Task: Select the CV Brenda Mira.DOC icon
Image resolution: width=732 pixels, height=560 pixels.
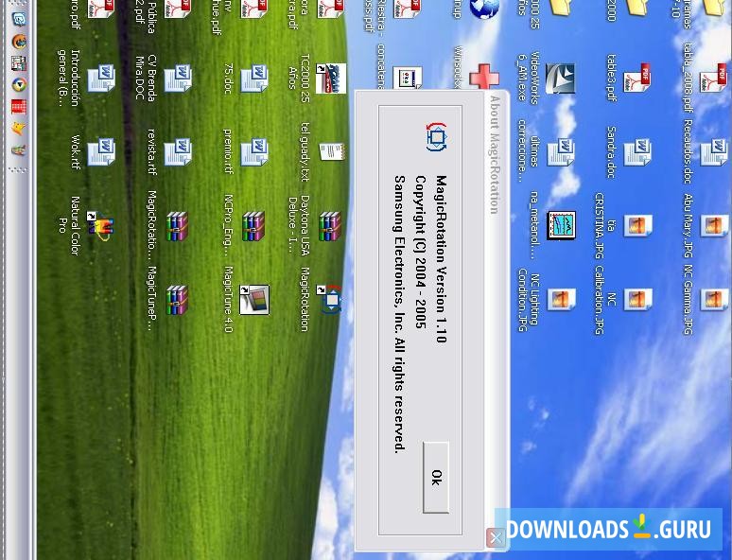Action: 178,79
